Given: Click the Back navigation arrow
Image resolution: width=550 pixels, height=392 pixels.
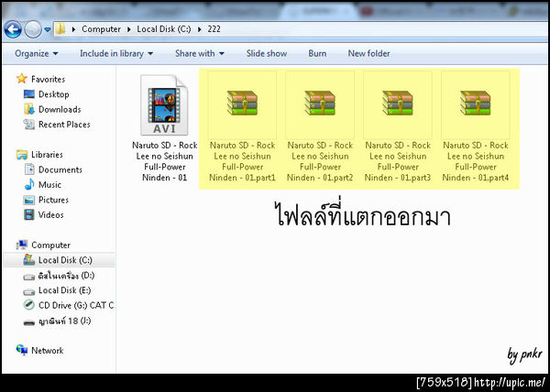Looking at the screenshot, I should pyautogui.click(x=13, y=29).
